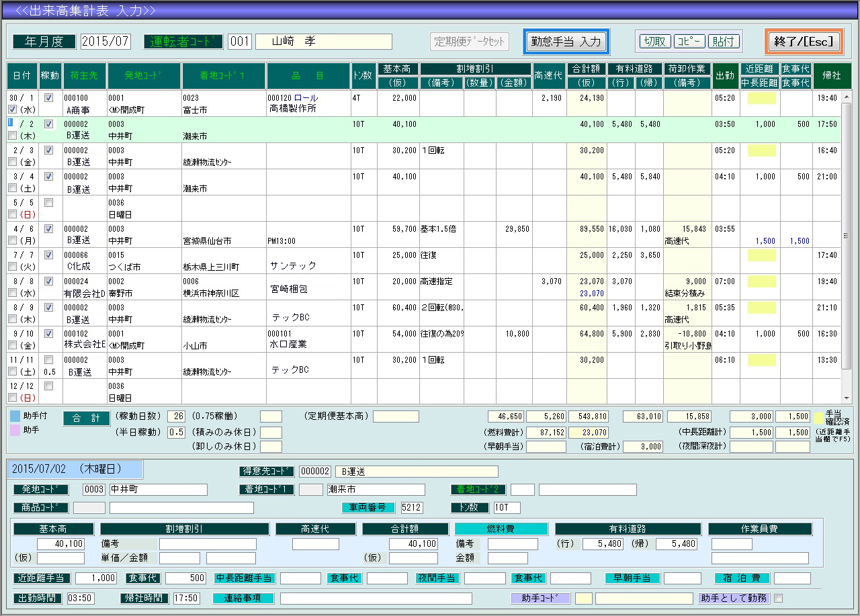
Task: Click the 中長距離手当 input field
Action: coord(300,578)
